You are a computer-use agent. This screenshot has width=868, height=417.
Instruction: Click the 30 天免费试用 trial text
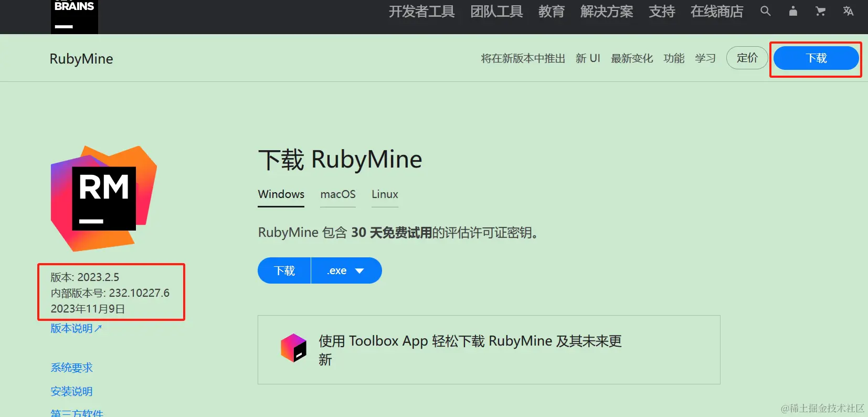(391, 233)
